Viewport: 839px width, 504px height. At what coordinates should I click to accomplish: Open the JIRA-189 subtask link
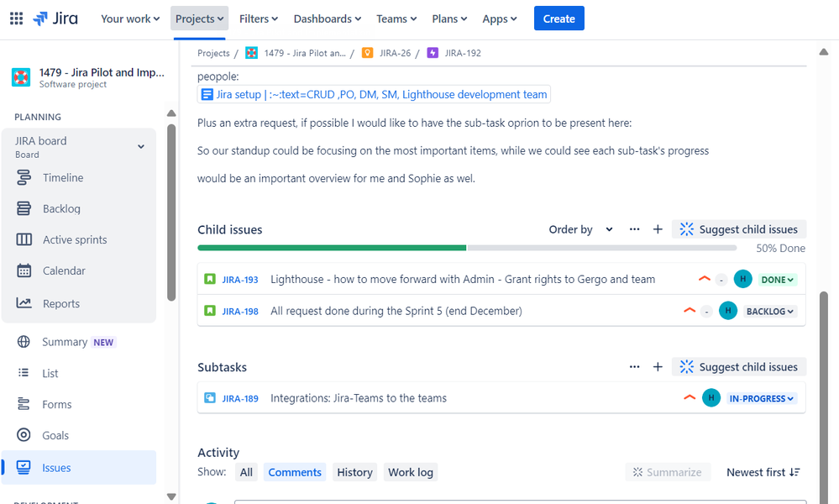coord(240,399)
